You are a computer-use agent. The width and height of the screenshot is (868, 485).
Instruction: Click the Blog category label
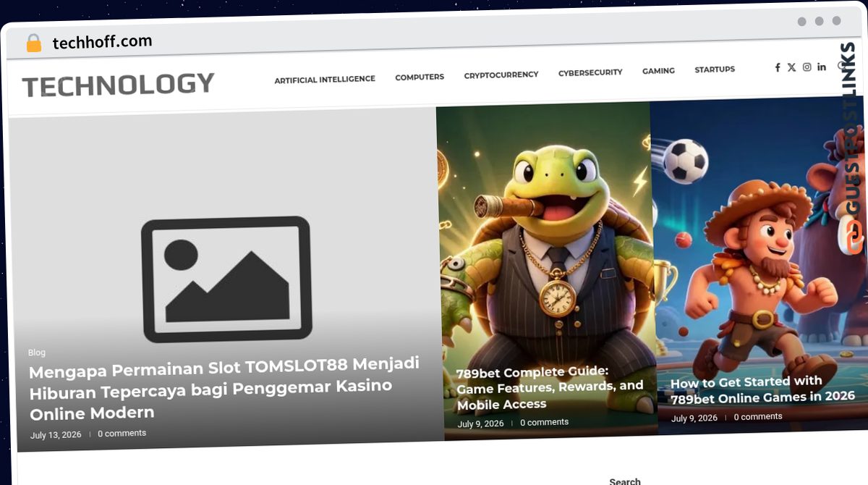click(37, 353)
